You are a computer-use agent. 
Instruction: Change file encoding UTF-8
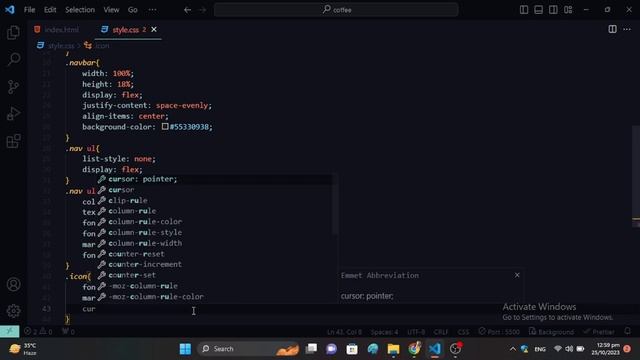click(416, 332)
